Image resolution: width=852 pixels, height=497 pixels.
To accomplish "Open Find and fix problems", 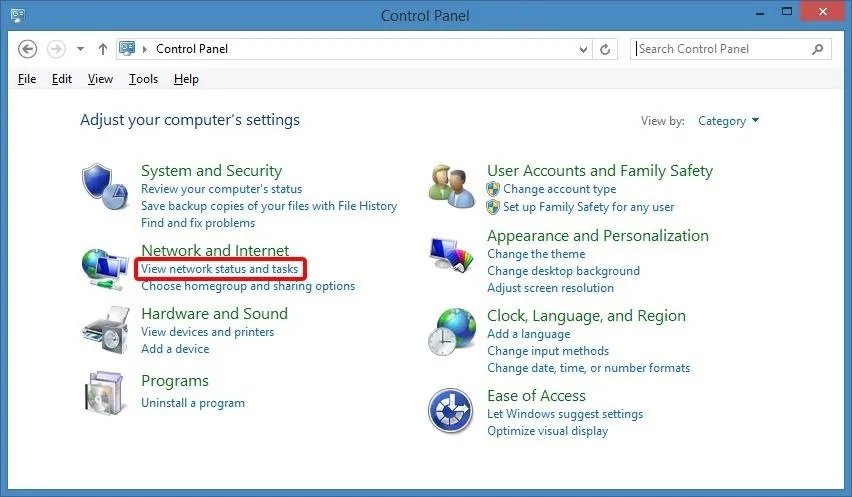I will pos(198,223).
